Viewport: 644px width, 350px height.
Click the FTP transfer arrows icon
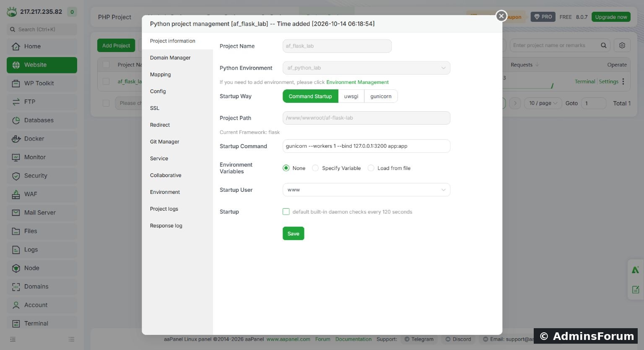pyautogui.click(x=16, y=102)
